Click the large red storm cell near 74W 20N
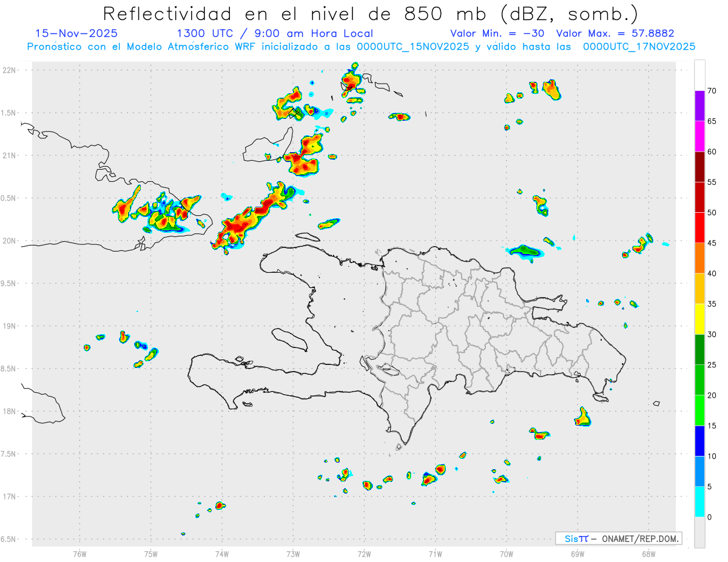Screen dimensions: 728x562 238,227
